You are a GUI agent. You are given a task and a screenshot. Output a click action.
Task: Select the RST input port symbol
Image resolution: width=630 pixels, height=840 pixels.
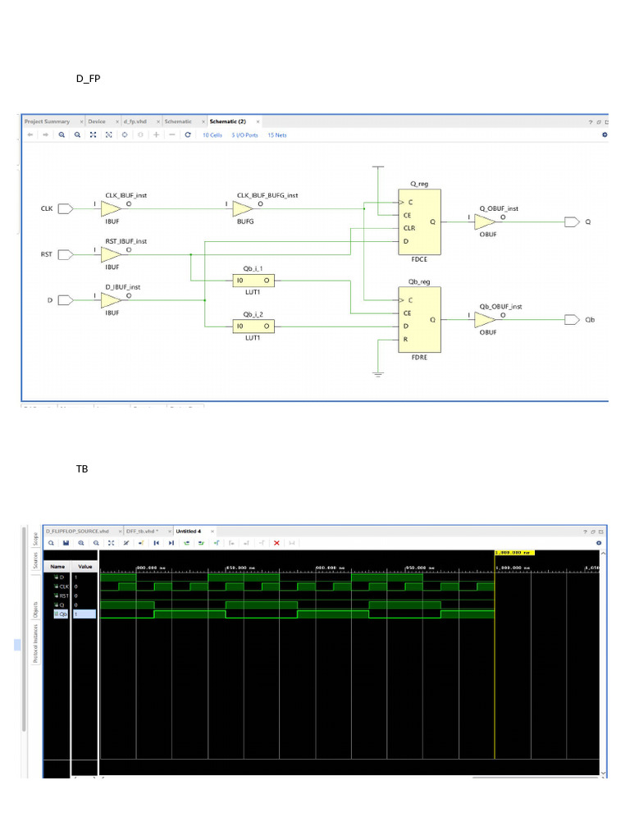[66, 254]
